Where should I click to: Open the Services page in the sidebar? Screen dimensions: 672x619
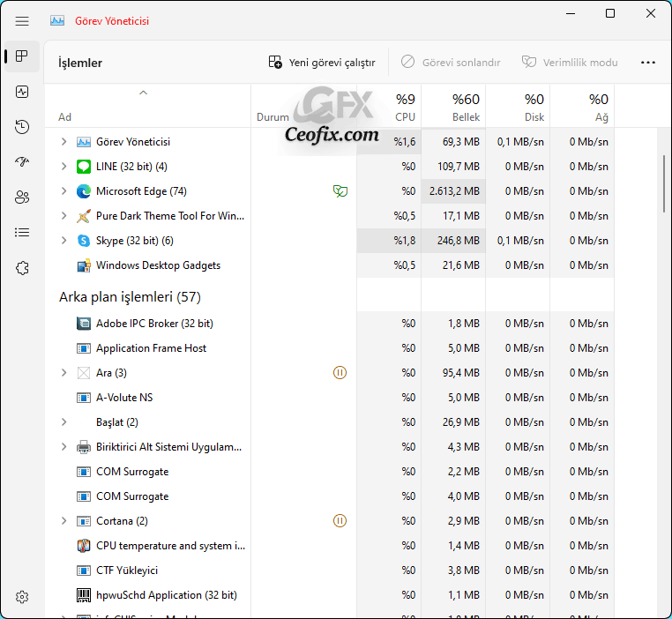tap(22, 268)
